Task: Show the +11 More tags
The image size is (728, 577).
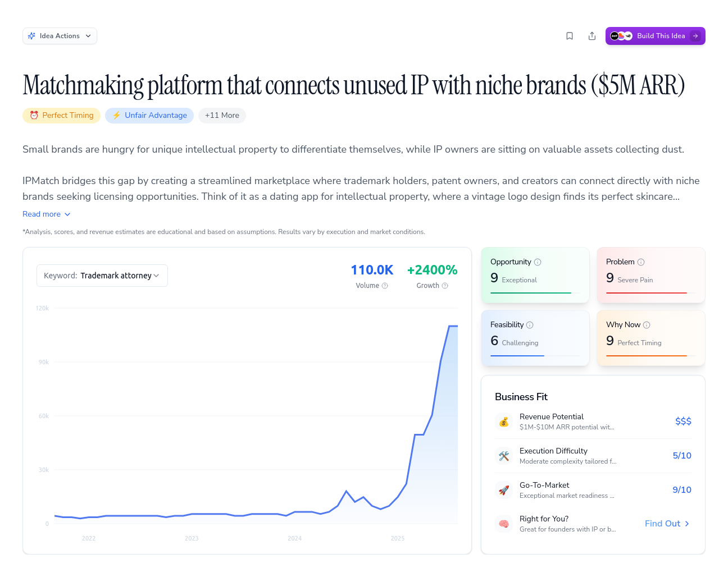Action: [222, 116]
